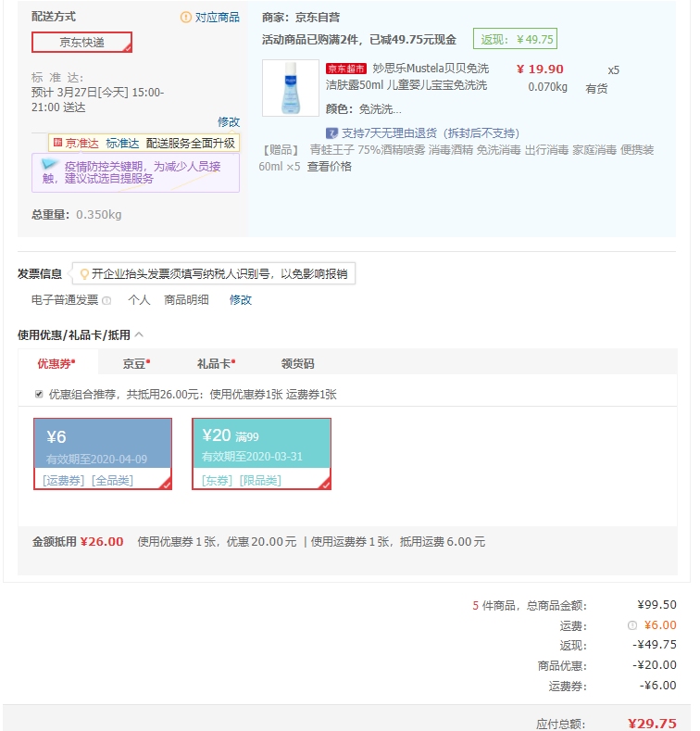Viewport: 700px width, 731px height.
Task: Collapse the 使用优惠/礼品卡/抵用 section
Action: pyautogui.click(x=139, y=334)
